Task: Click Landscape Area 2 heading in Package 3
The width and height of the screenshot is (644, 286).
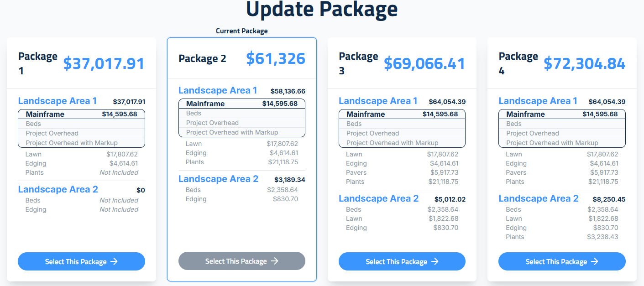Action: tap(378, 198)
